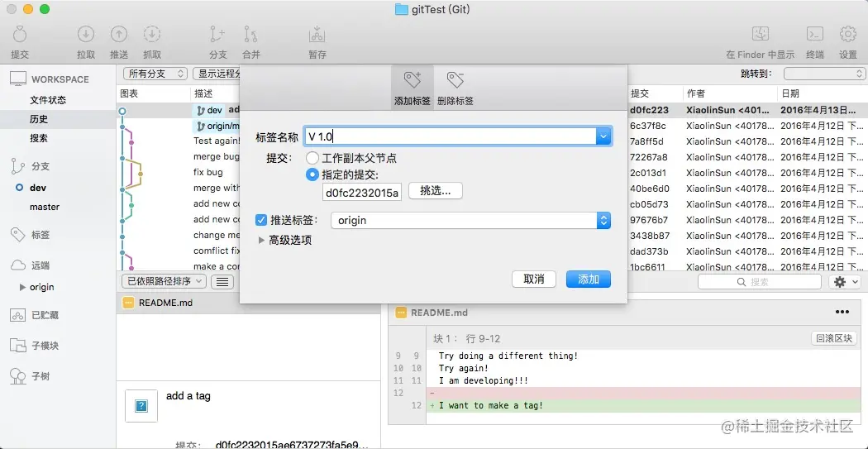Click the 分支 branch toolbar icon

pos(217,35)
